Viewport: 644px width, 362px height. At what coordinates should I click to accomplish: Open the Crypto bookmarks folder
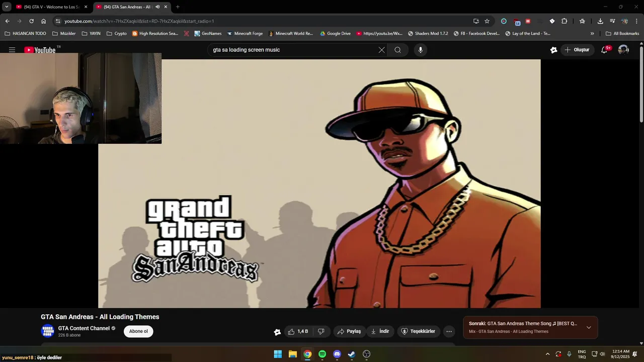117,34
